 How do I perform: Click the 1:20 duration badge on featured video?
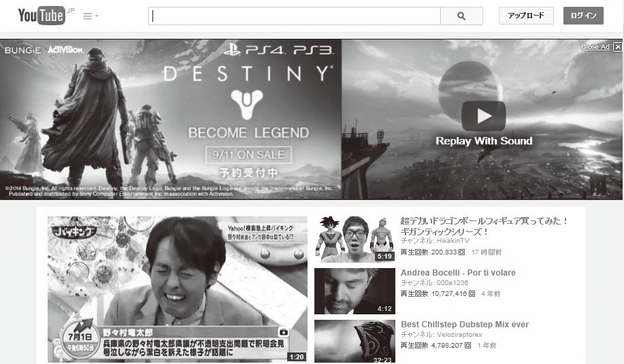[297, 357]
